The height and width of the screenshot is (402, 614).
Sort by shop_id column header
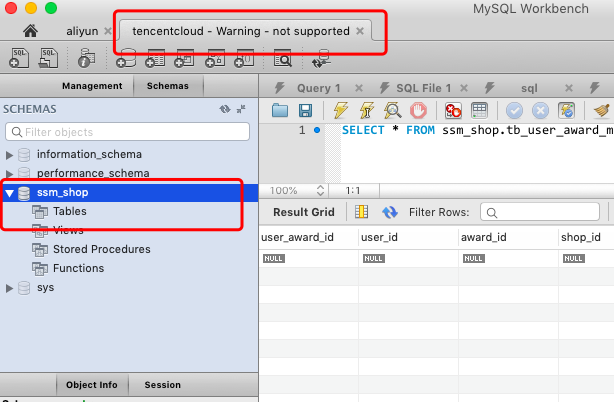(581, 237)
